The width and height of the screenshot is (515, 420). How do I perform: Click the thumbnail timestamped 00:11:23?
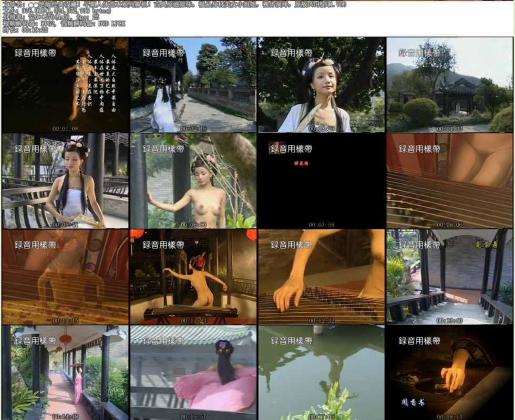pos(193,277)
